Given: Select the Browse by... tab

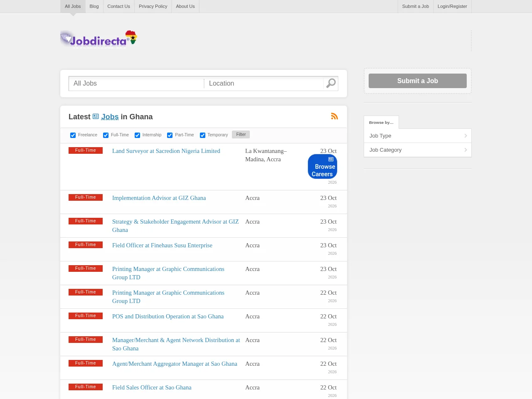Looking at the screenshot, I should point(381,122).
